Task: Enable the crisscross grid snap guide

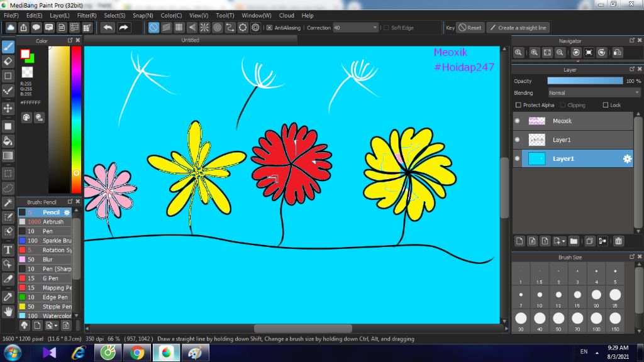Action: tap(179, 28)
